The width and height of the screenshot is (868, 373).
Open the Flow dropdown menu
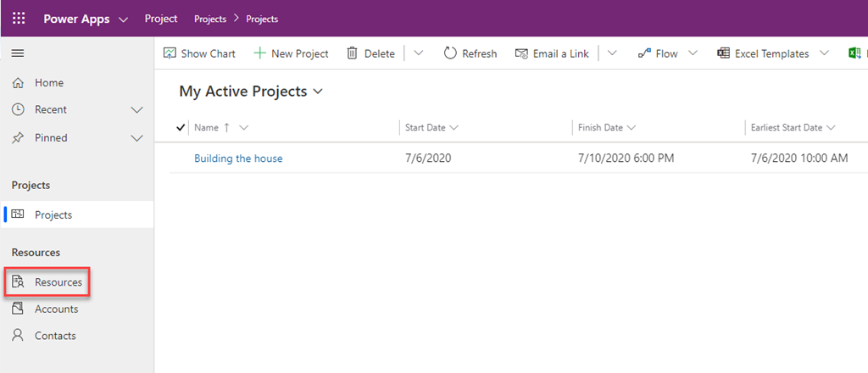693,53
